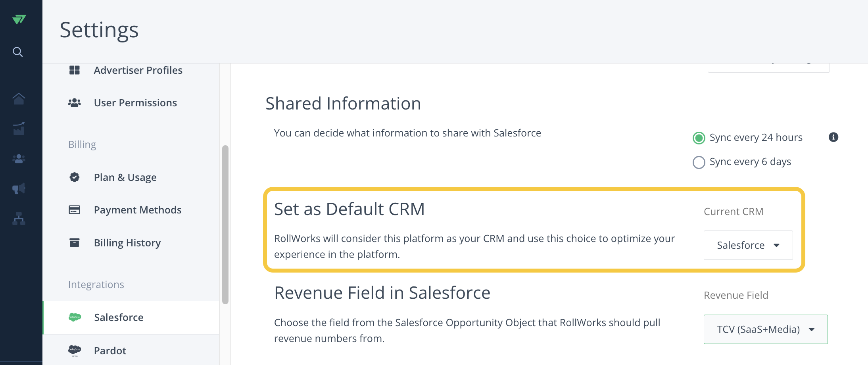Click the Revenue Field label

click(x=736, y=295)
